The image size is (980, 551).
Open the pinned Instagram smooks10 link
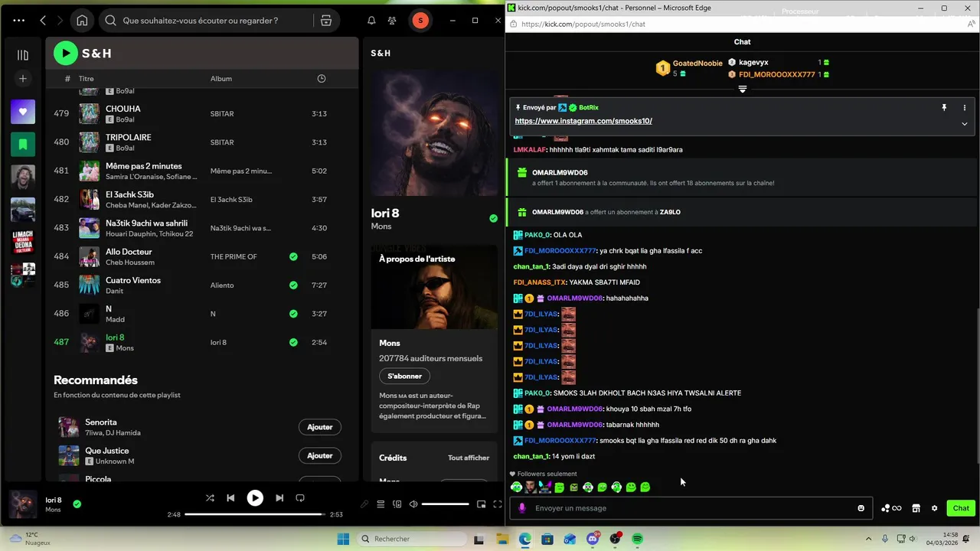(x=583, y=121)
